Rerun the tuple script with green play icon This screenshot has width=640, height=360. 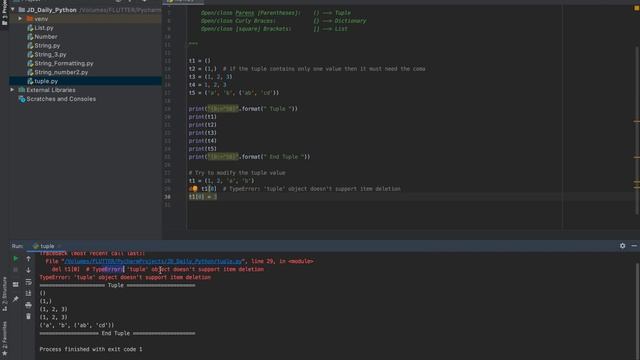tap(16, 258)
